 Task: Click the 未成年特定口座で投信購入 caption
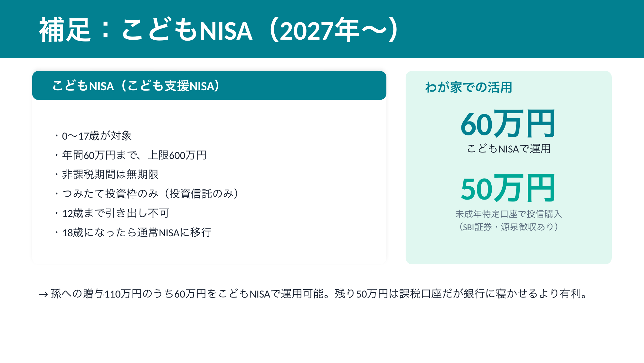(x=508, y=214)
